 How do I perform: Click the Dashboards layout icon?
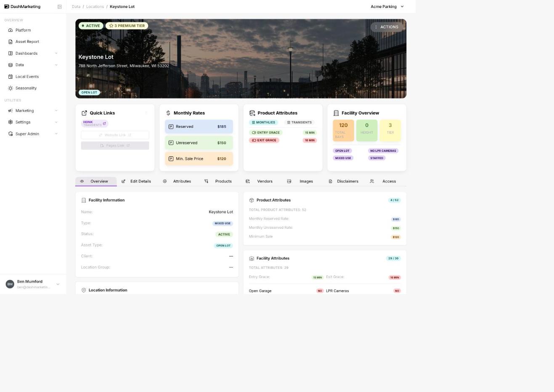point(11,53)
